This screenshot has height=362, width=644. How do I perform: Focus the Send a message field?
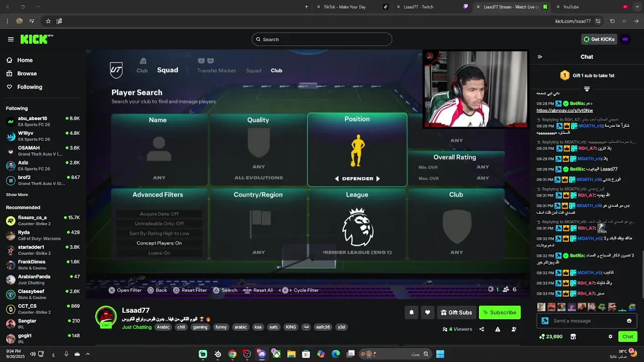[588, 321]
